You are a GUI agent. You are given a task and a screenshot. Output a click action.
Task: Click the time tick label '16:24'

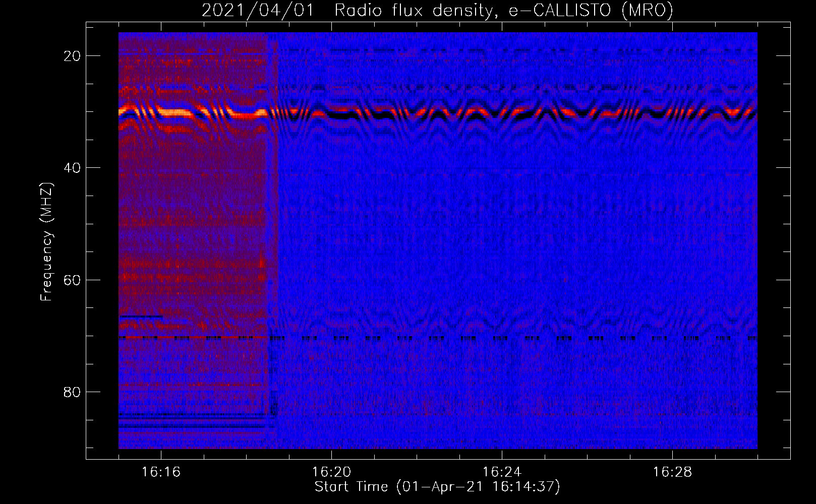[502, 472]
